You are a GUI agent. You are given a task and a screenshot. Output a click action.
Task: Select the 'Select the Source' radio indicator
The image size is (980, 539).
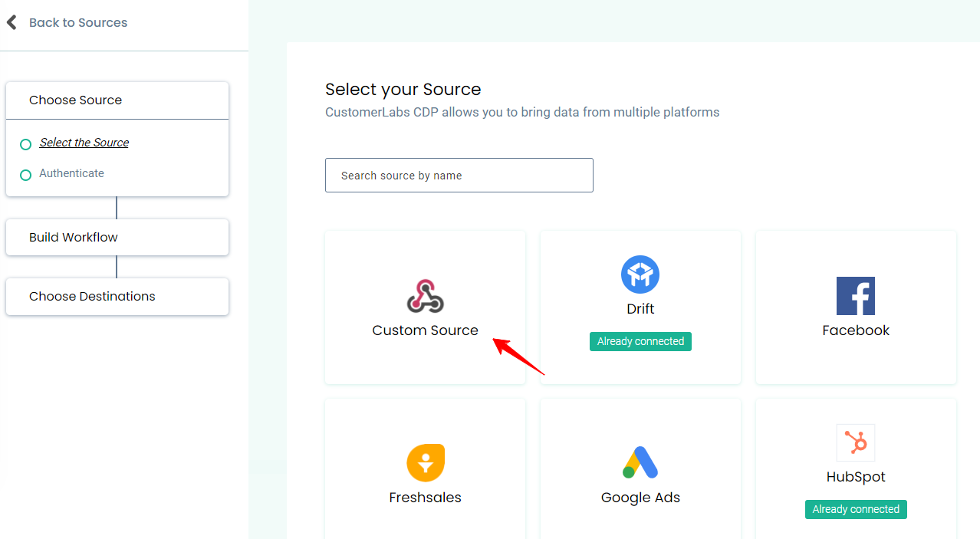point(25,144)
